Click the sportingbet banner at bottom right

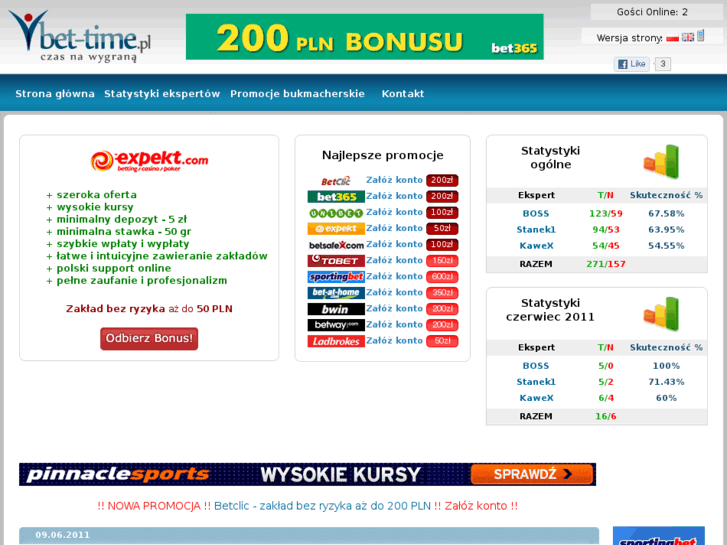pos(658,536)
